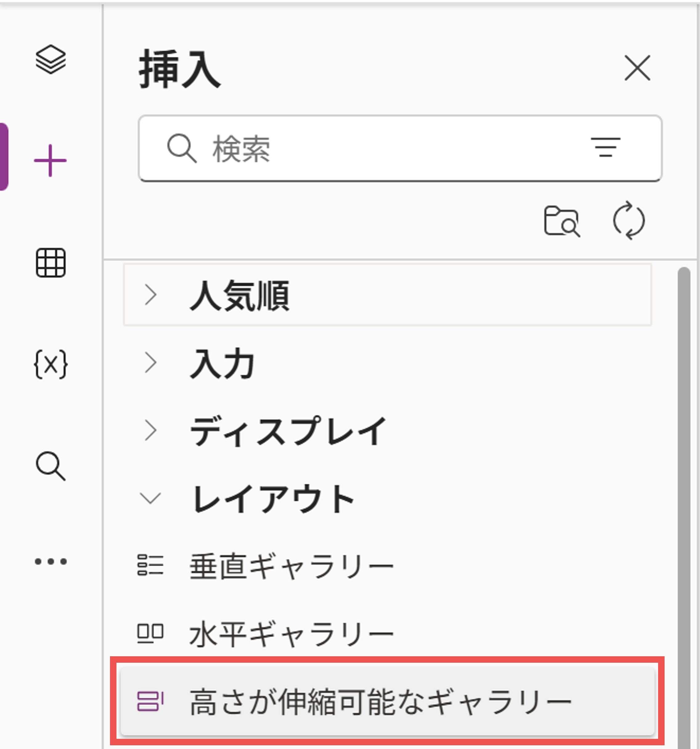The width and height of the screenshot is (700, 749).
Task: Expand the ディスプレイ category
Action: pyautogui.click(x=288, y=431)
